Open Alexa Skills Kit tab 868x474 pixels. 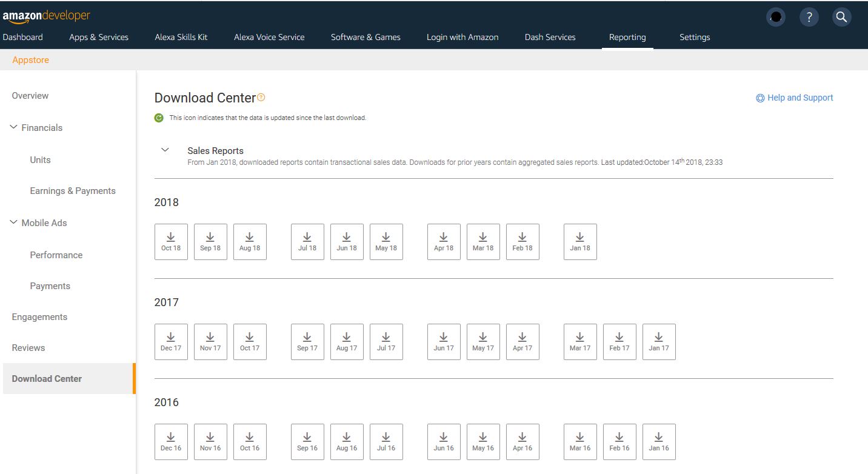coord(181,37)
